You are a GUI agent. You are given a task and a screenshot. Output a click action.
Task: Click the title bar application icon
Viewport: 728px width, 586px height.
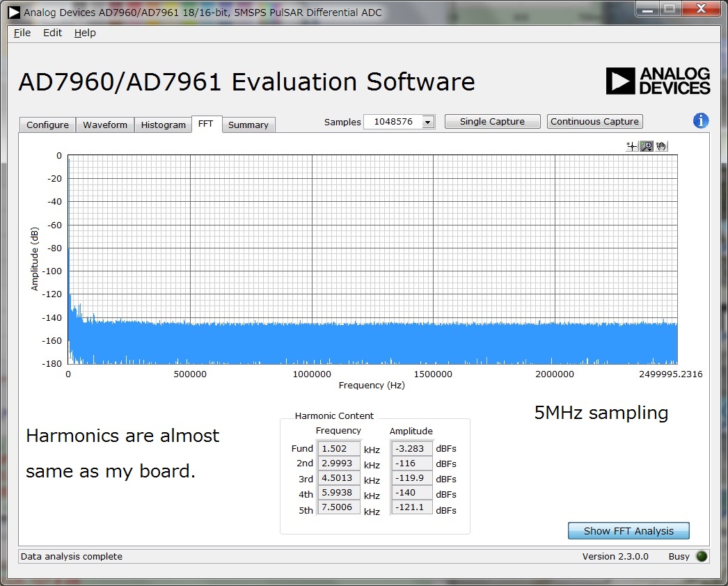[x=13, y=12]
